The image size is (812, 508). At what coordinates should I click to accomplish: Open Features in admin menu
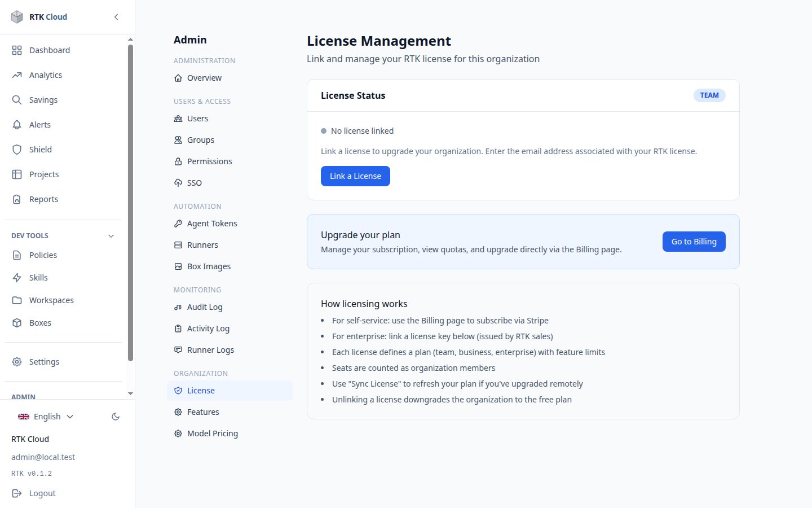pos(230,412)
